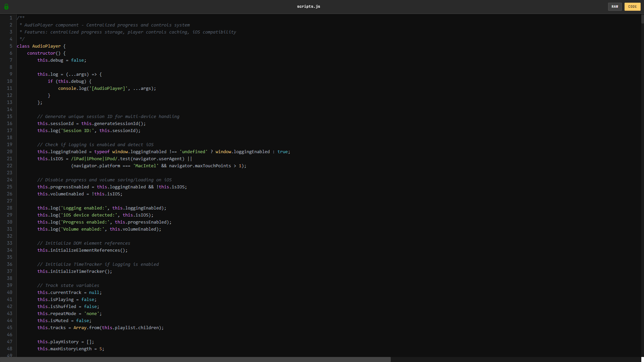The height and width of the screenshot is (362, 644).
Task: Click line number 34
Action: click(x=9, y=250)
